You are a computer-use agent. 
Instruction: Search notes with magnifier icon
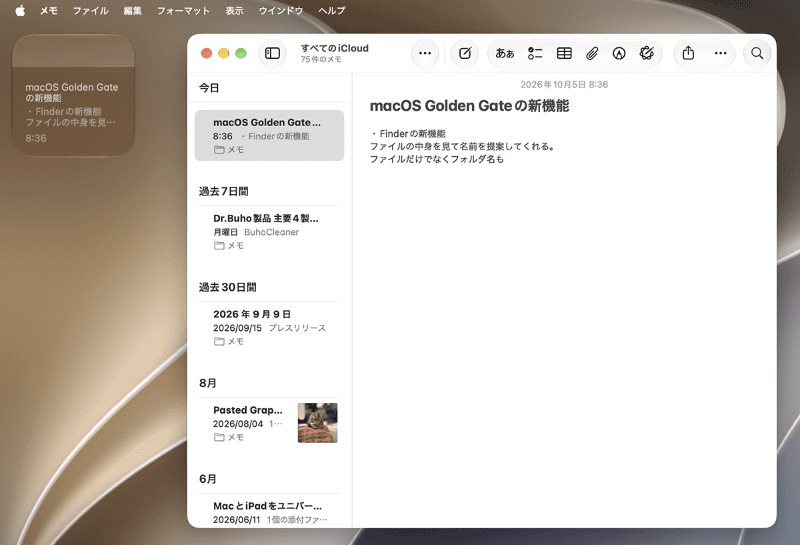757,53
